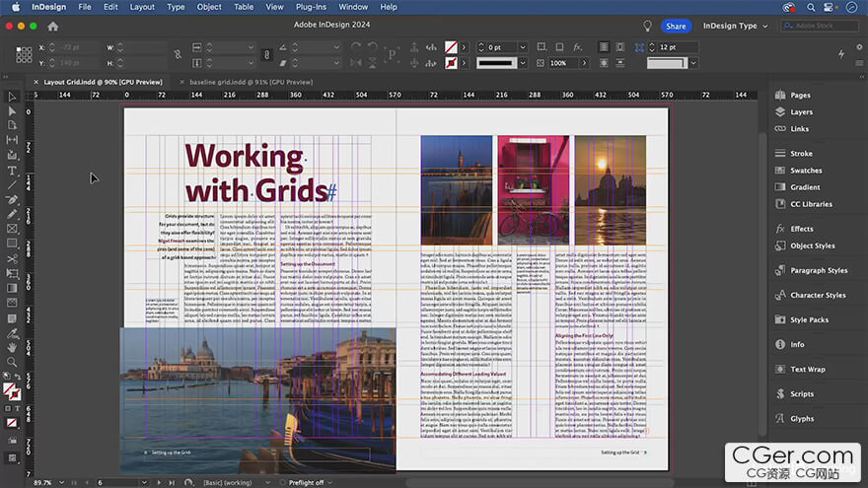Click the lightbulb Discover icon
868x488 pixels.
point(647,26)
